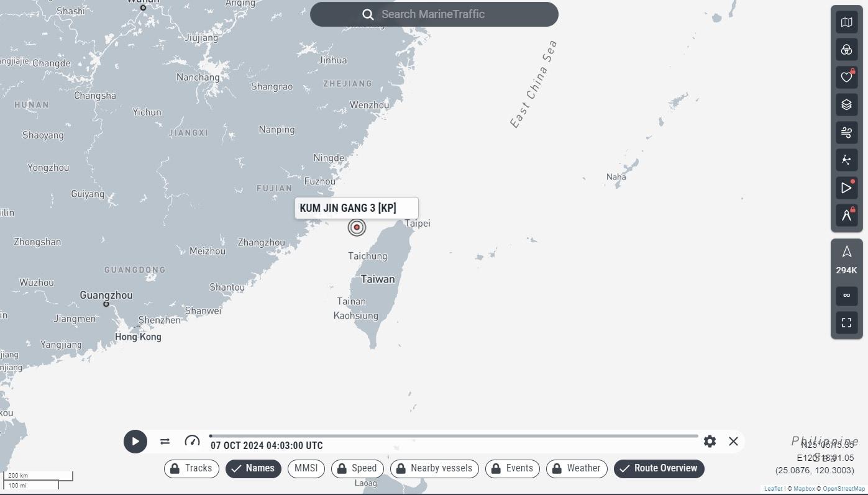This screenshot has width=868, height=495.
Task: Click the middle of the playback timeline bar
Action: click(x=454, y=436)
